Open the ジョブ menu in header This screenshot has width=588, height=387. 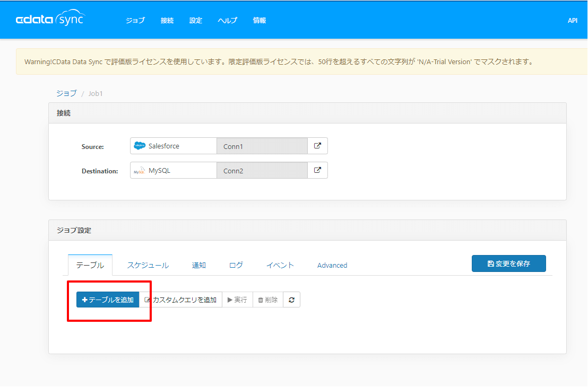pos(135,20)
